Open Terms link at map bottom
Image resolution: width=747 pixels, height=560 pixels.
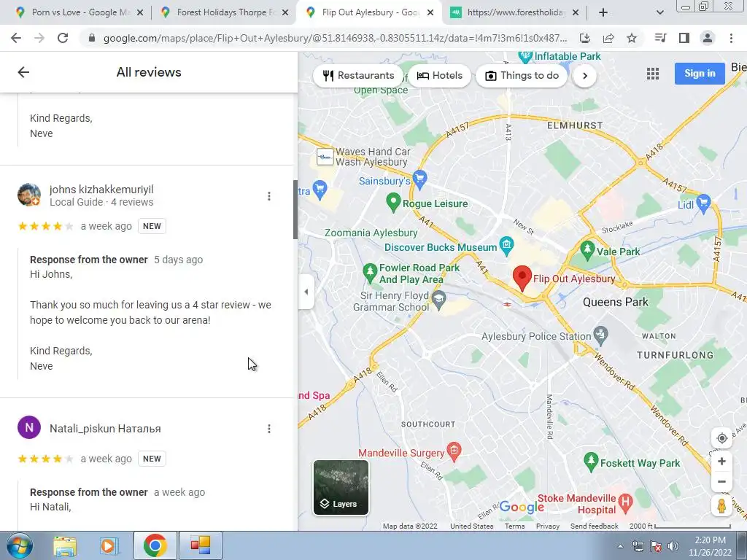pos(514,526)
